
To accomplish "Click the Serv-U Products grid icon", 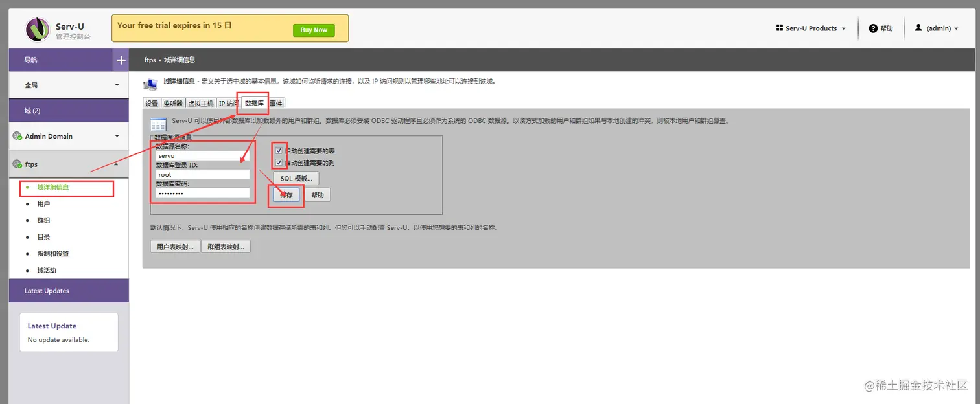I will coord(779,28).
